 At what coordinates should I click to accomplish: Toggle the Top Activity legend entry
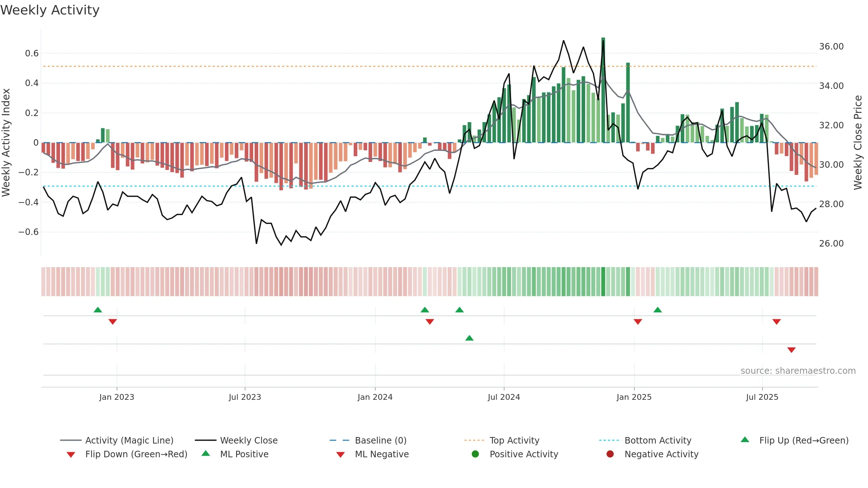[x=502, y=440]
